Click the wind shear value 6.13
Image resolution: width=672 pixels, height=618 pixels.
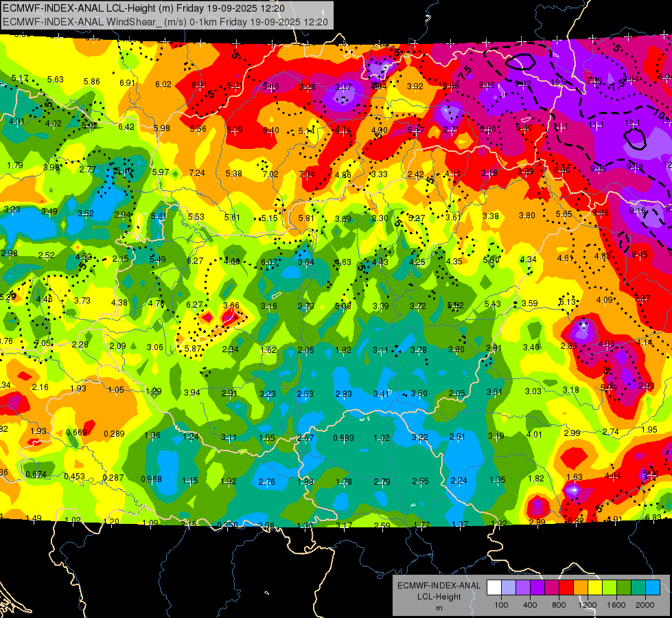pyautogui.click(x=566, y=301)
